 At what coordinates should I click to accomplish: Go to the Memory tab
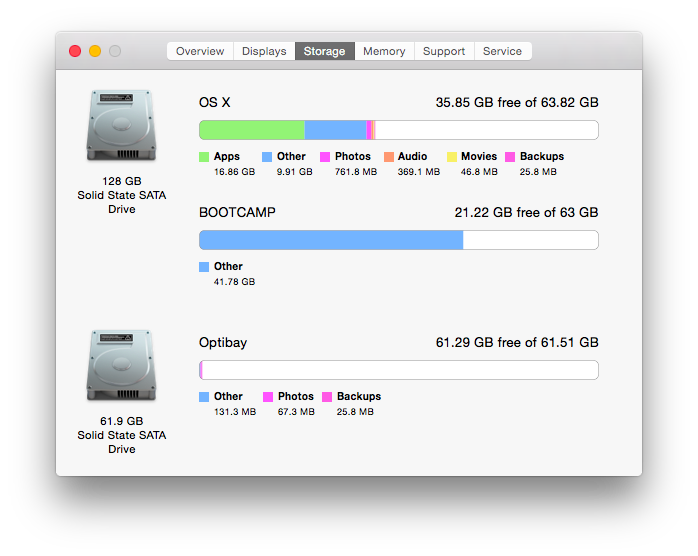tap(384, 51)
